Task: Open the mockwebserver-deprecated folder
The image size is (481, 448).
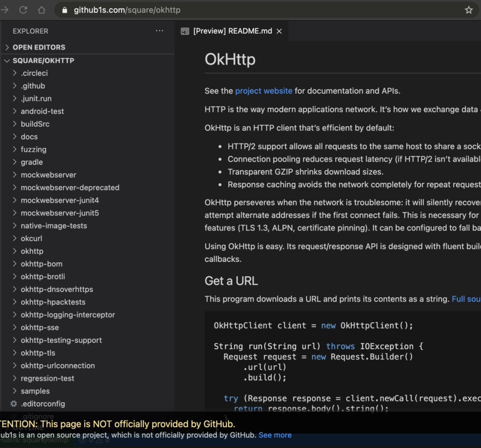Action: [x=87, y=187]
